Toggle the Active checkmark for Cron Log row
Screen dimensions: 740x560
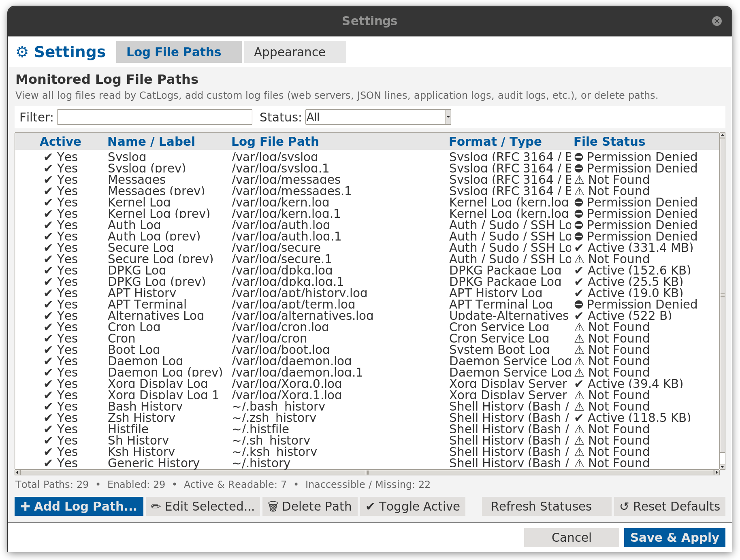point(48,327)
